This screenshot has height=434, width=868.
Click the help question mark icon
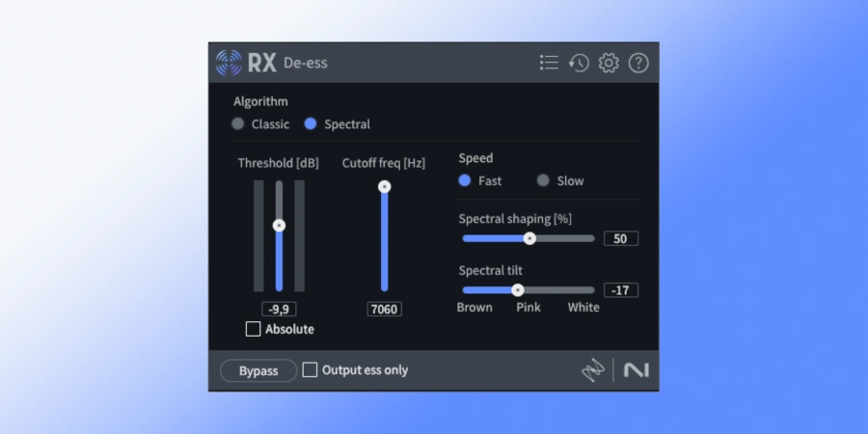point(638,63)
